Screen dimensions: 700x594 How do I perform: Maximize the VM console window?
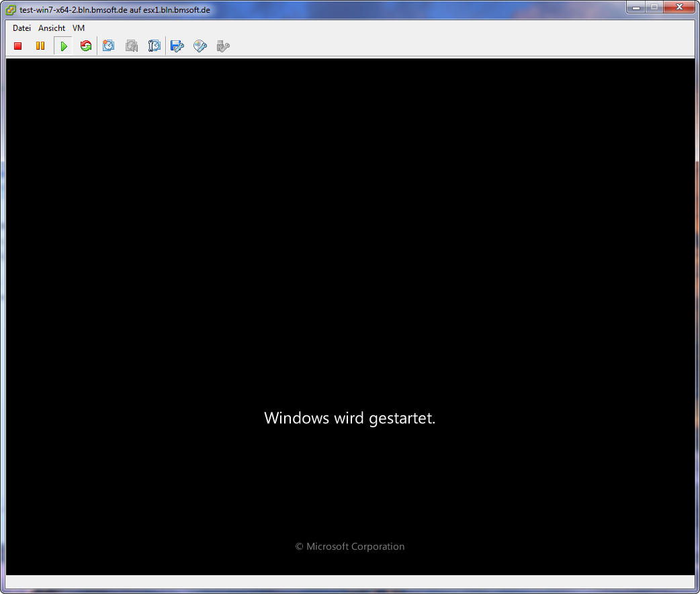pyautogui.click(x=654, y=7)
